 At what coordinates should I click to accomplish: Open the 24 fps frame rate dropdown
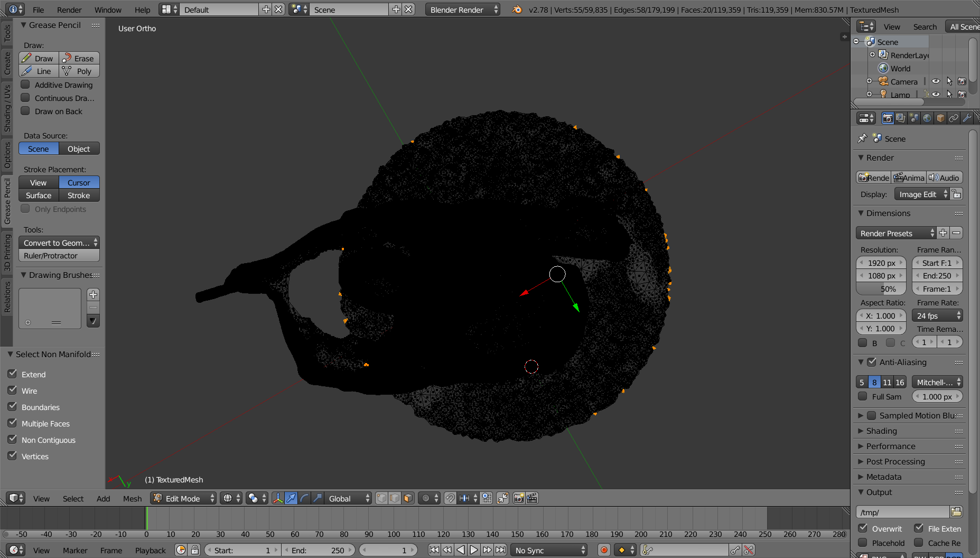pyautogui.click(x=937, y=315)
